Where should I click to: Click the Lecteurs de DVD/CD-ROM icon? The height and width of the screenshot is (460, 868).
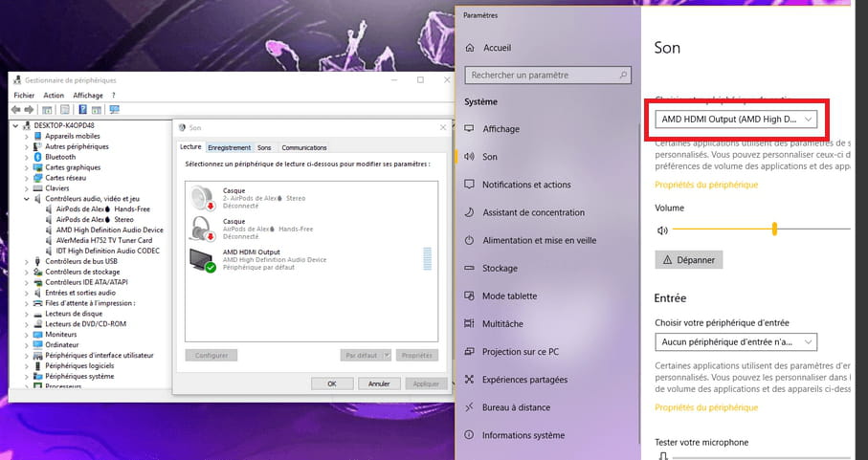point(37,324)
